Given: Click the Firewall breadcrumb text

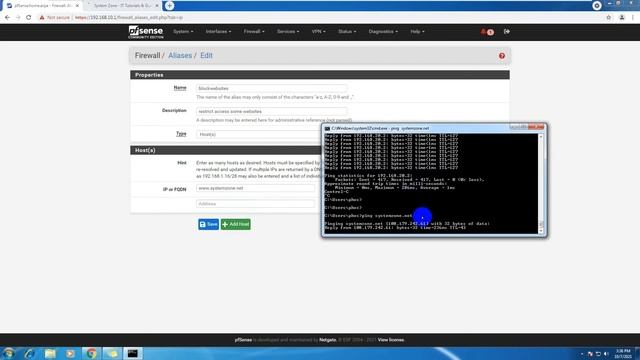Looking at the screenshot, I should pyautogui.click(x=147, y=56).
